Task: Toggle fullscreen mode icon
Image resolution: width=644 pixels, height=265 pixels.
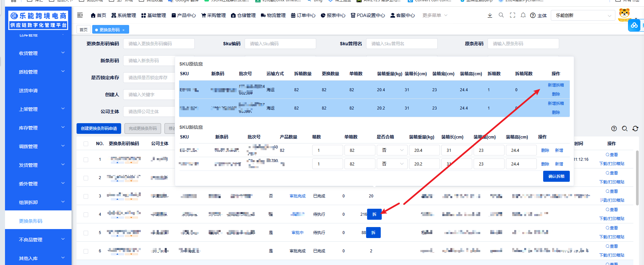Action: tap(513, 15)
